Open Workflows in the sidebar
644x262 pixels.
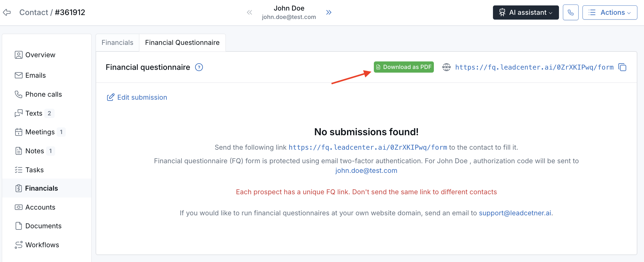(42, 245)
